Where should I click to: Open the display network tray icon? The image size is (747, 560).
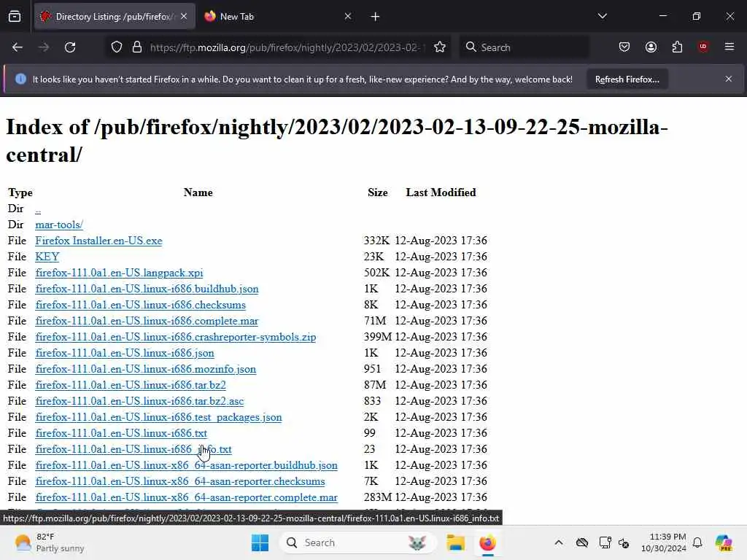[x=605, y=542]
